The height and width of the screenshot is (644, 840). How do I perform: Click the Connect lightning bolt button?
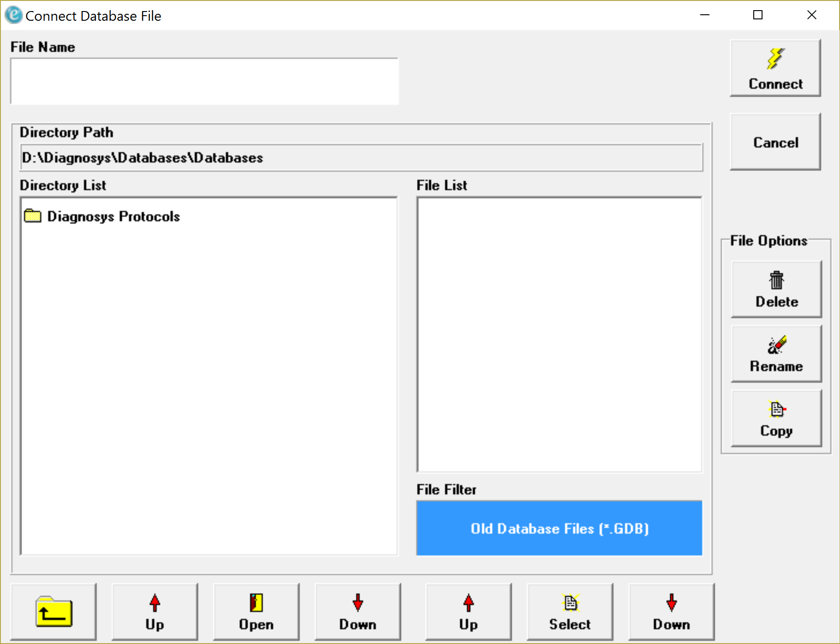(775, 68)
